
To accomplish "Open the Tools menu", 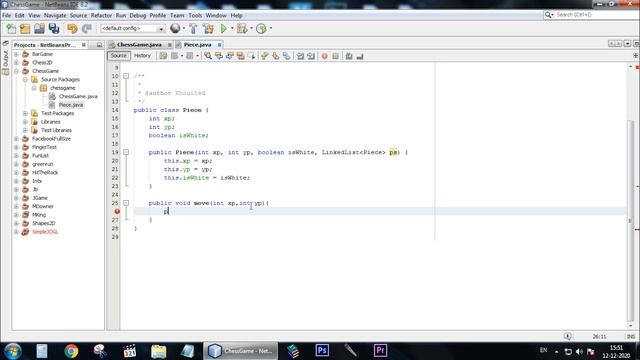I will click(x=195, y=15).
